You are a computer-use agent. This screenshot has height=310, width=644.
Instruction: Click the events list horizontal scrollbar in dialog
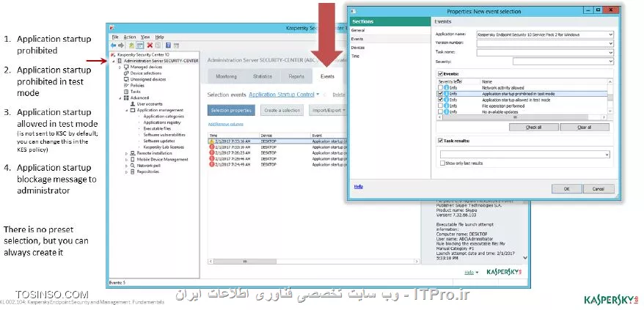(x=522, y=117)
